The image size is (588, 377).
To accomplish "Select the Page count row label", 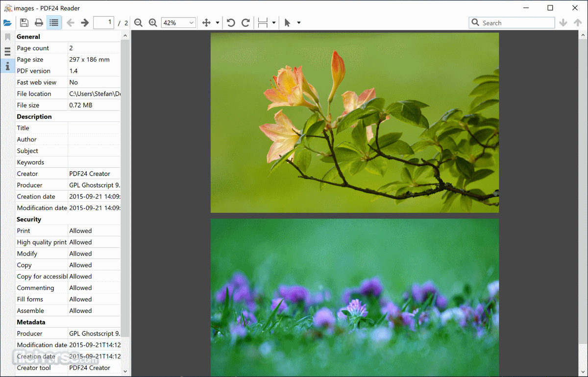I will click(33, 48).
